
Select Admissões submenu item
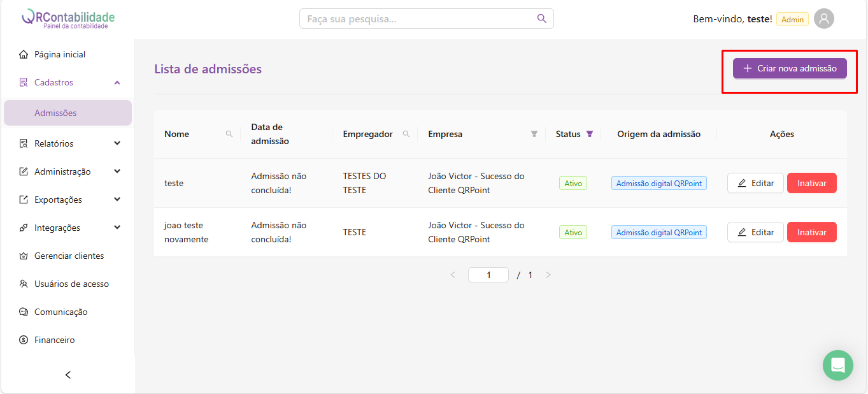pyautogui.click(x=55, y=113)
